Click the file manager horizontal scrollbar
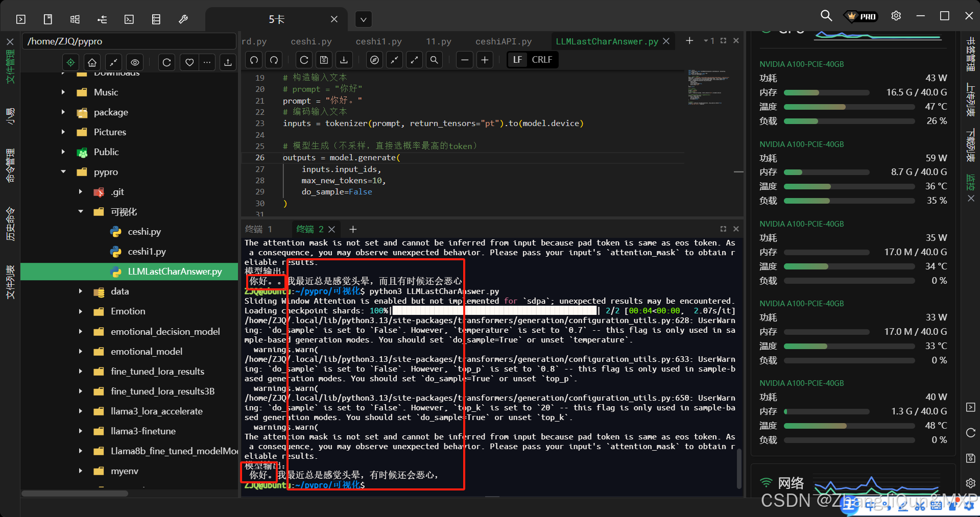The image size is (980, 517). point(75,494)
